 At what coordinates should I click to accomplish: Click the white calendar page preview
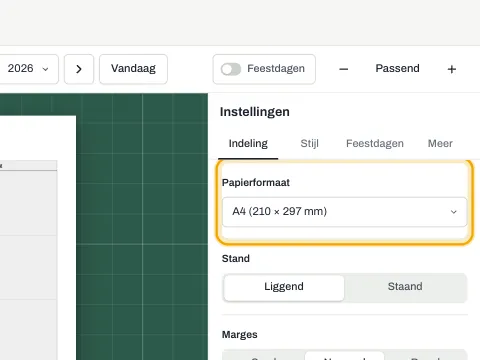coord(38,237)
